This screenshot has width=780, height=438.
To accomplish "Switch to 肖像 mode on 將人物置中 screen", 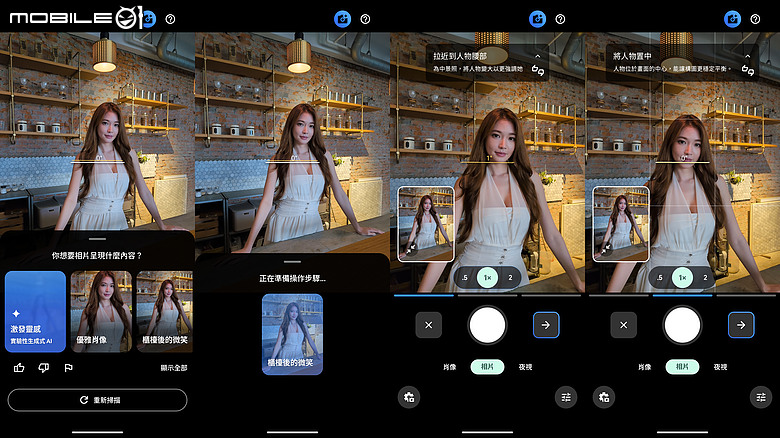I will click(x=645, y=367).
